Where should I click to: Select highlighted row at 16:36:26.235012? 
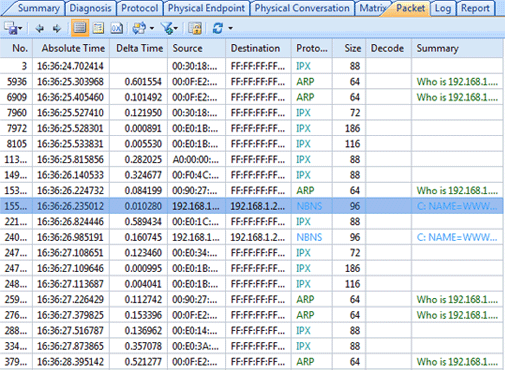click(x=251, y=206)
